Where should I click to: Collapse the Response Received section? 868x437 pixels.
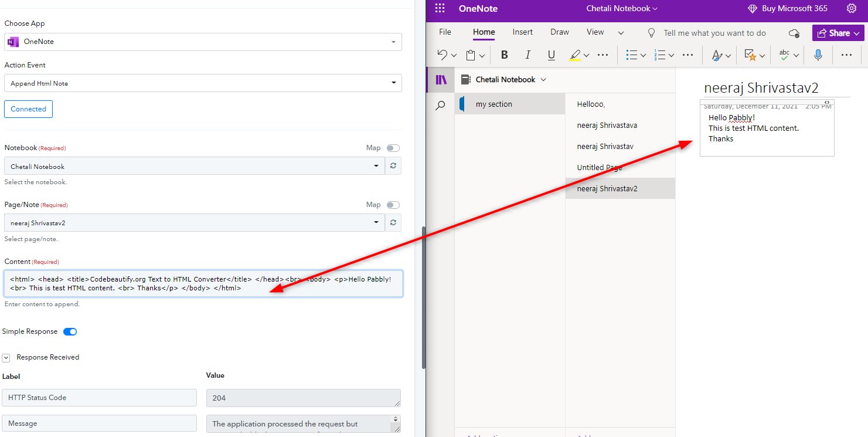[6, 358]
